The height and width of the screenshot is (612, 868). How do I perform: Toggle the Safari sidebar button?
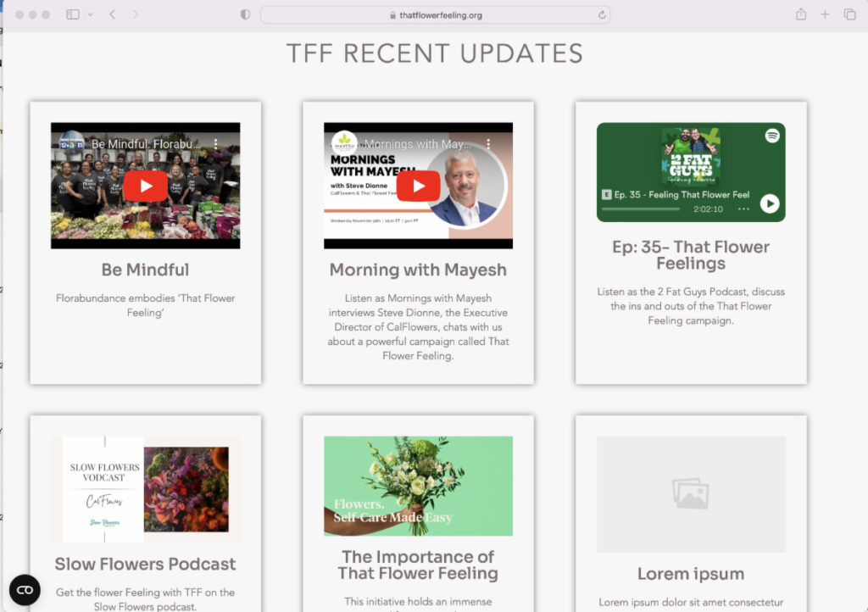73,14
